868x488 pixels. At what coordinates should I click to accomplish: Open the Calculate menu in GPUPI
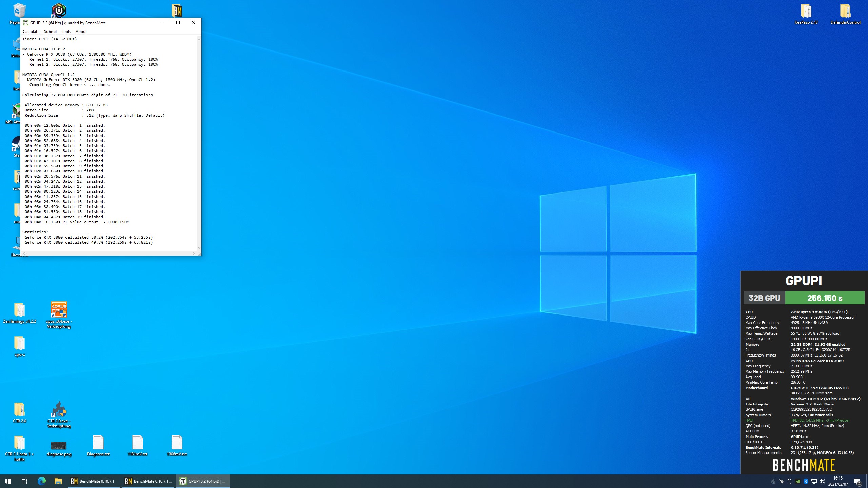[31, 32]
